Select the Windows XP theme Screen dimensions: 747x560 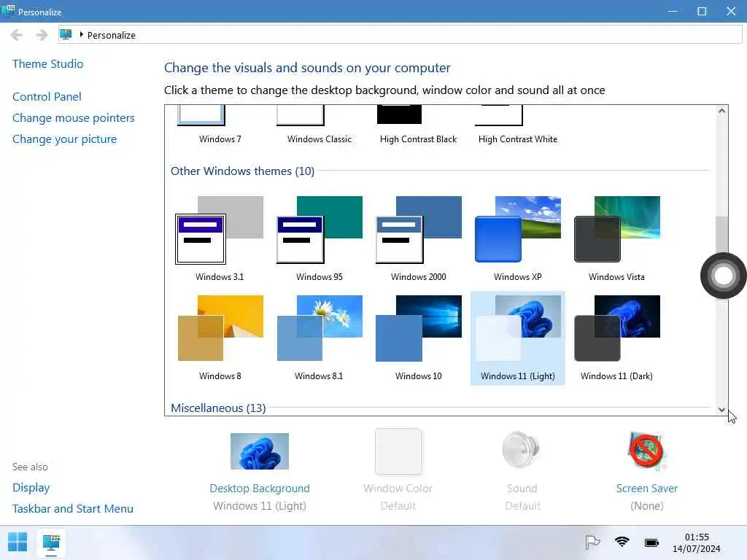(x=518, y=239)
